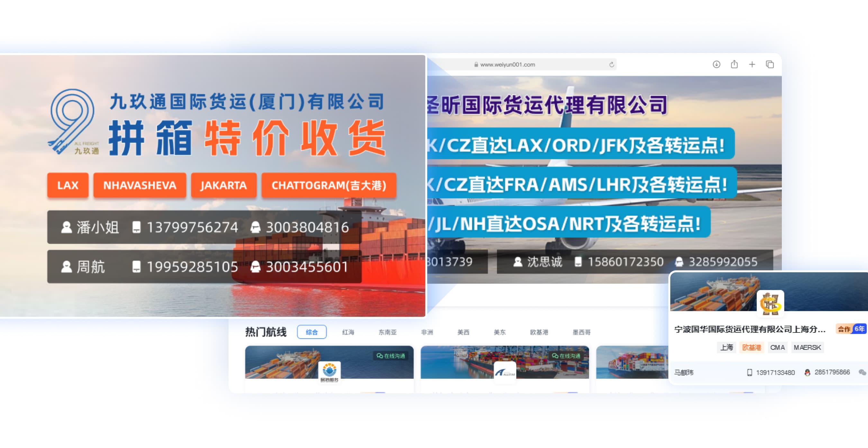Screen dimensions: 868x448
Task: Click the 九玖通 number-nine logo
Action: click(72, 121)
